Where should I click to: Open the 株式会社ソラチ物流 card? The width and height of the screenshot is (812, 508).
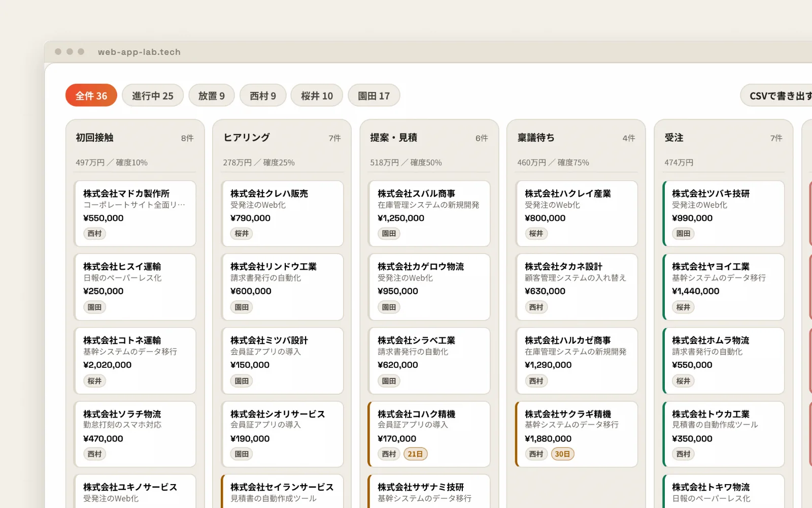[x=135, y=434]
